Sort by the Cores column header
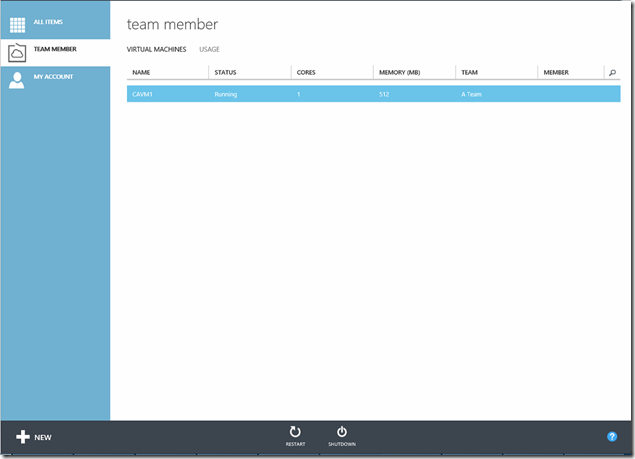Screen dimensions: 635x459 tap(308, 72)
